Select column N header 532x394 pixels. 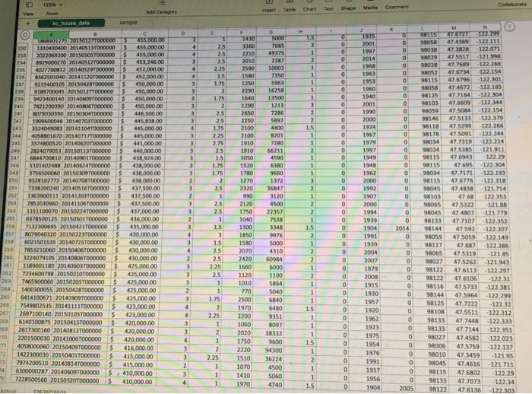[x=485, y=27]
